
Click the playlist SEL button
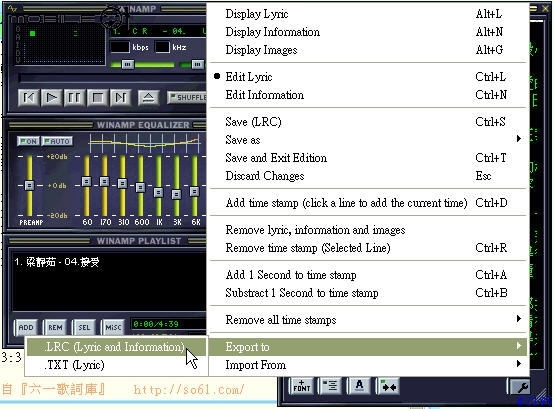pyautogui.click(x=84, y=327)
